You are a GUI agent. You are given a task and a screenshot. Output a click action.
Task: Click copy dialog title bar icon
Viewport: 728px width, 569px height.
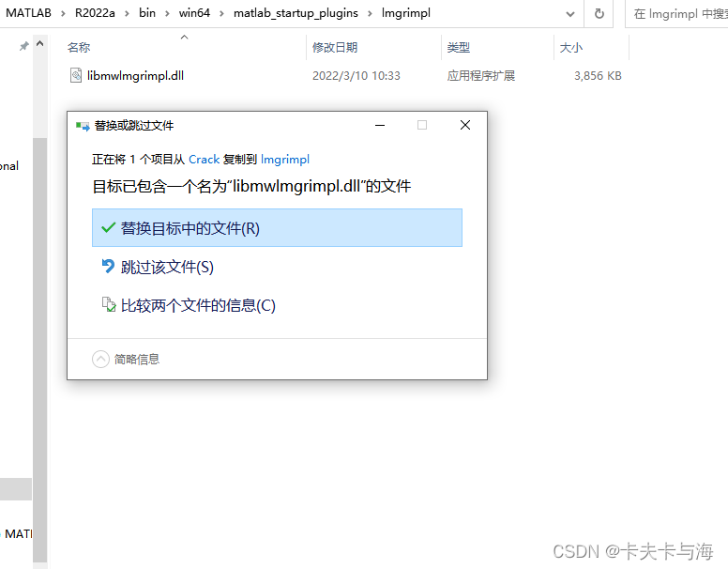coord(83,126)
